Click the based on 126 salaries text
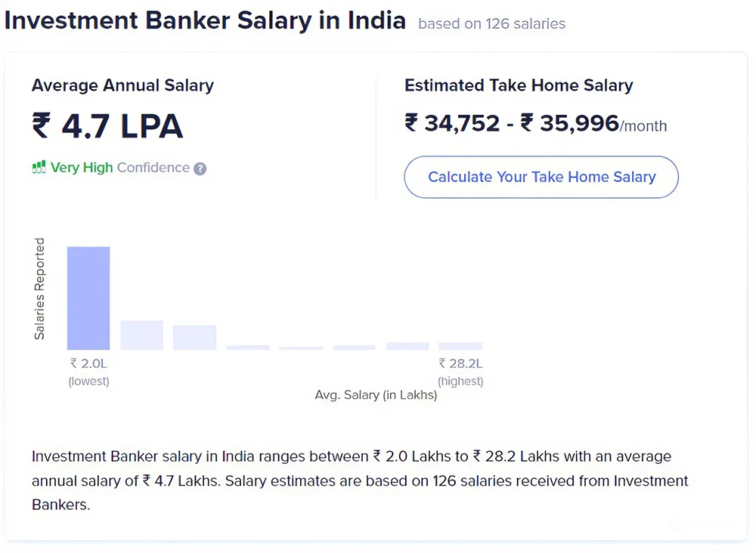The image size is (756, 553). 492,23
